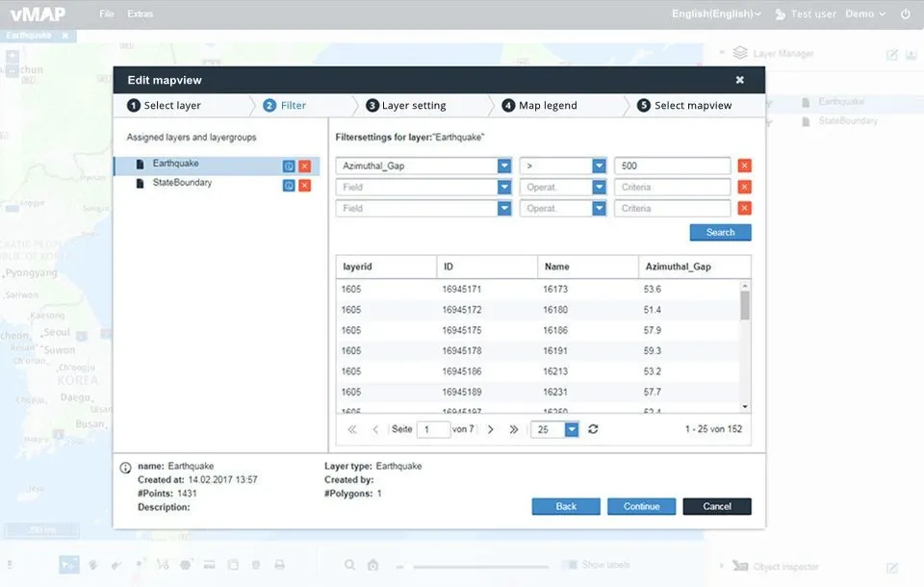Click the Azimuthal_Gap column header

coord(694,267)
